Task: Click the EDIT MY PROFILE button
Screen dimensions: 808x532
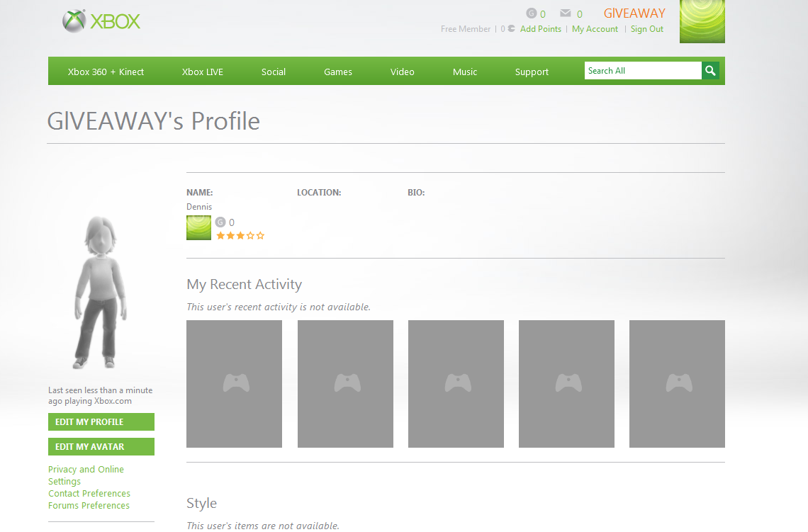Action: (101, 421)
